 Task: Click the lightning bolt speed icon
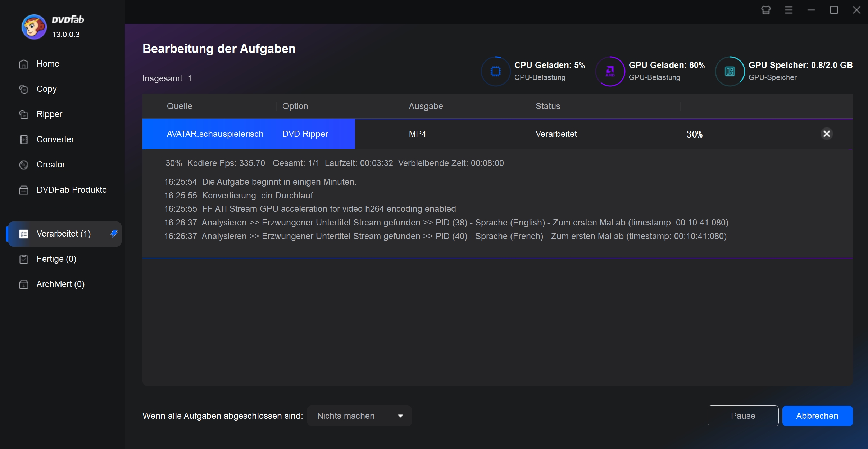114,234
